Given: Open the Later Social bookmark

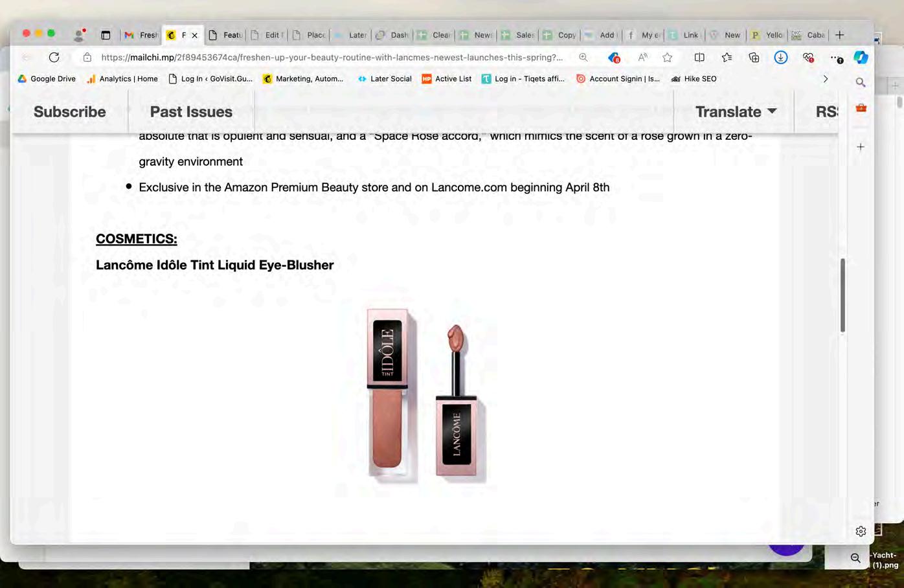Looking at the screenshot, I should click(385, 79).
